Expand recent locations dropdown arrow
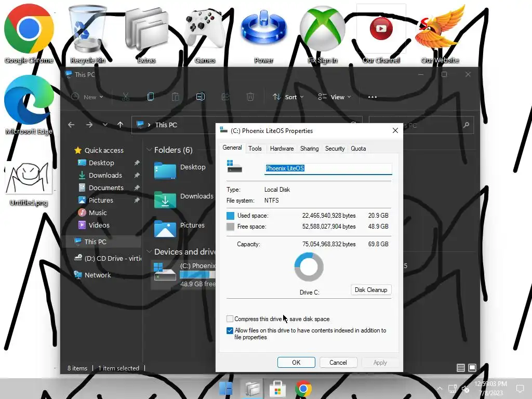 point(105,125)
